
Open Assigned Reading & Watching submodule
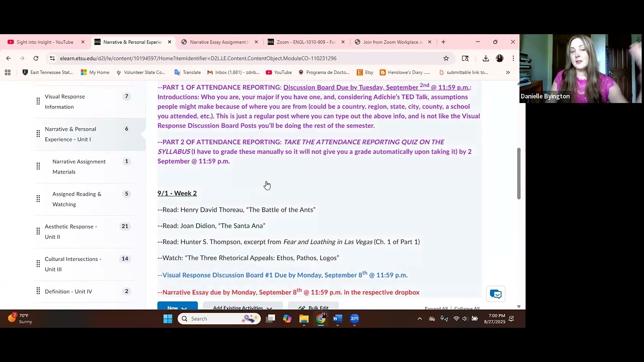point(76,199)
